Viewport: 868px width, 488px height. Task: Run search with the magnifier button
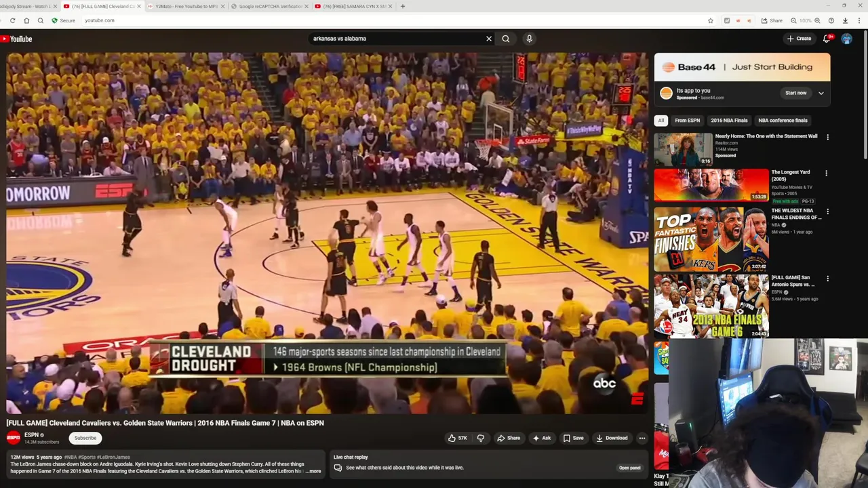tap(506, 39)
